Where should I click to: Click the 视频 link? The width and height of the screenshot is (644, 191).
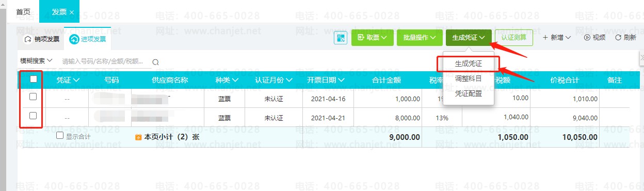594,38
